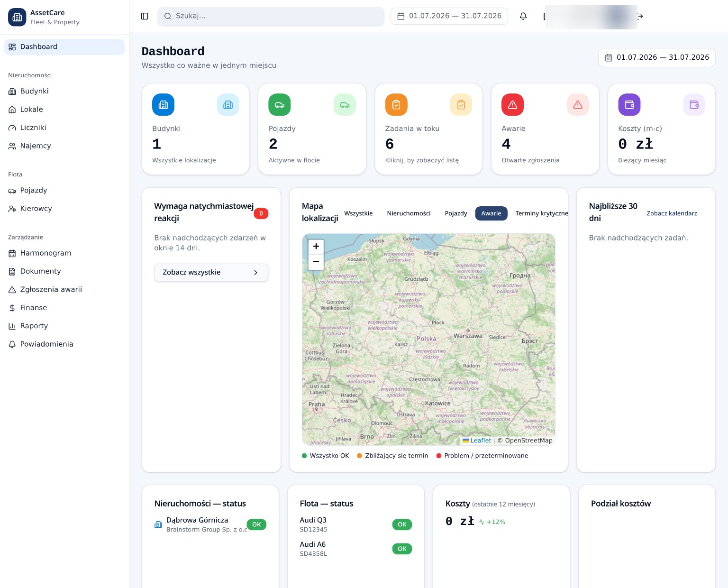This screenshot has height=588, width=728.
Task: Click calendar icon in top bar date range
Action: [401, 16]
